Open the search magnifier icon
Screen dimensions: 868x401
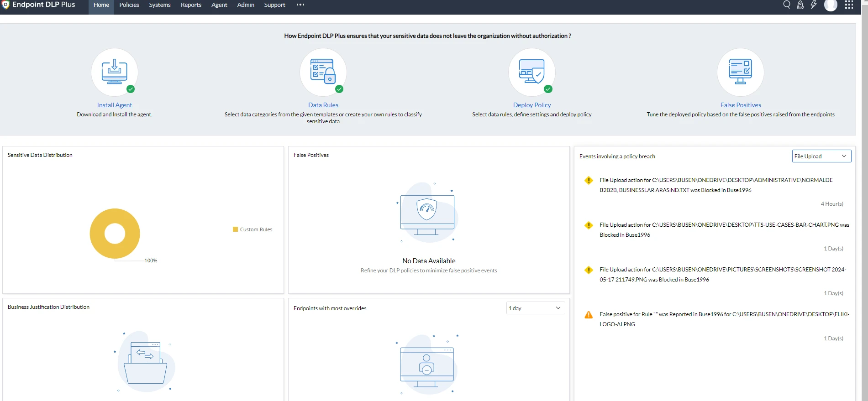787,5
